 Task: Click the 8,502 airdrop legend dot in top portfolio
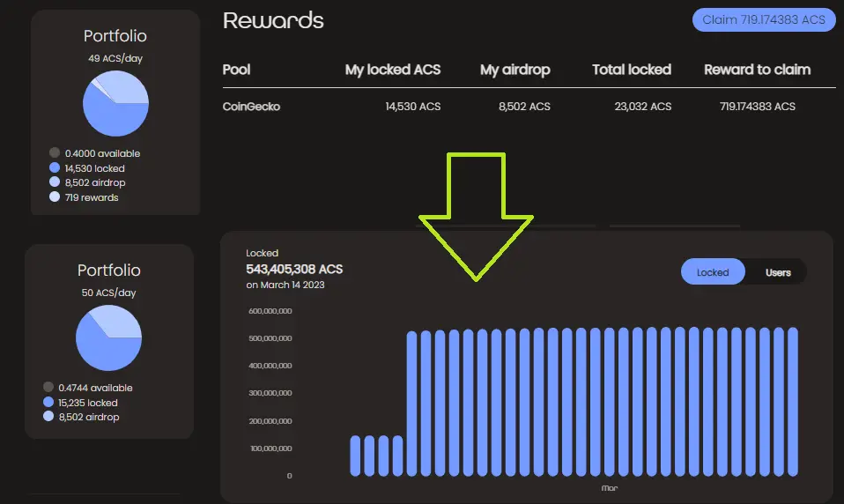55,182
